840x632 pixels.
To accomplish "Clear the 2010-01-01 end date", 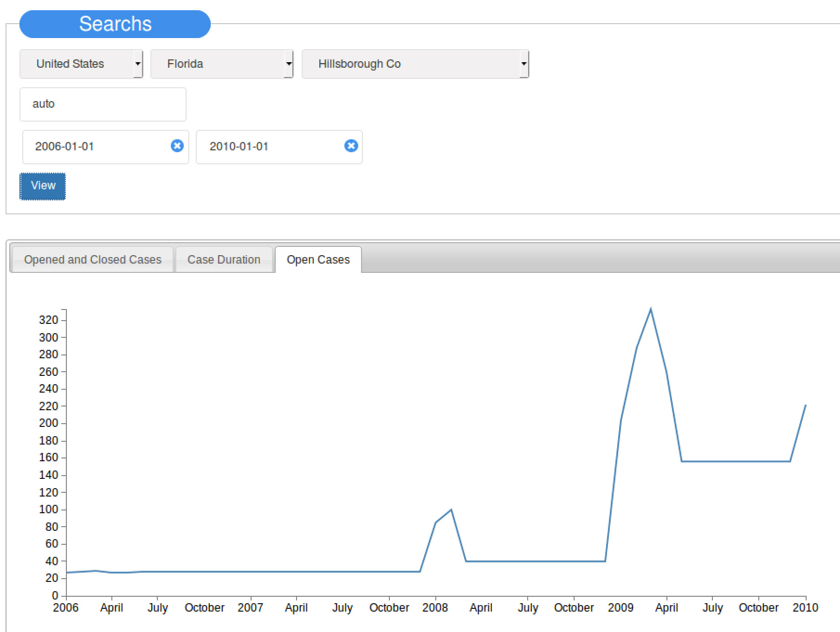I will click(x=351, y=146).
